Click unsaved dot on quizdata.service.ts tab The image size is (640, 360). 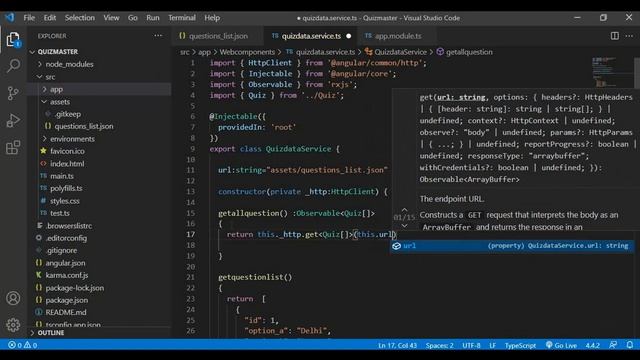click(x=349, y=36)
